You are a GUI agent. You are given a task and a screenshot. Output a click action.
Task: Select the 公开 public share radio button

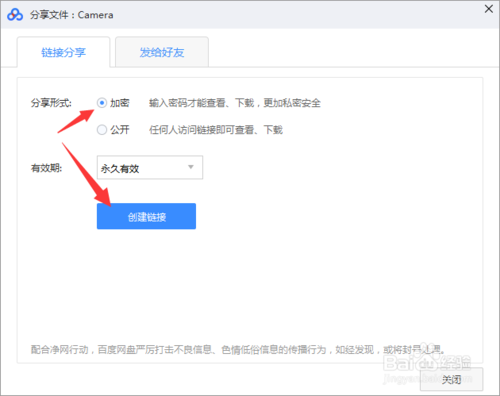(102, 129)
